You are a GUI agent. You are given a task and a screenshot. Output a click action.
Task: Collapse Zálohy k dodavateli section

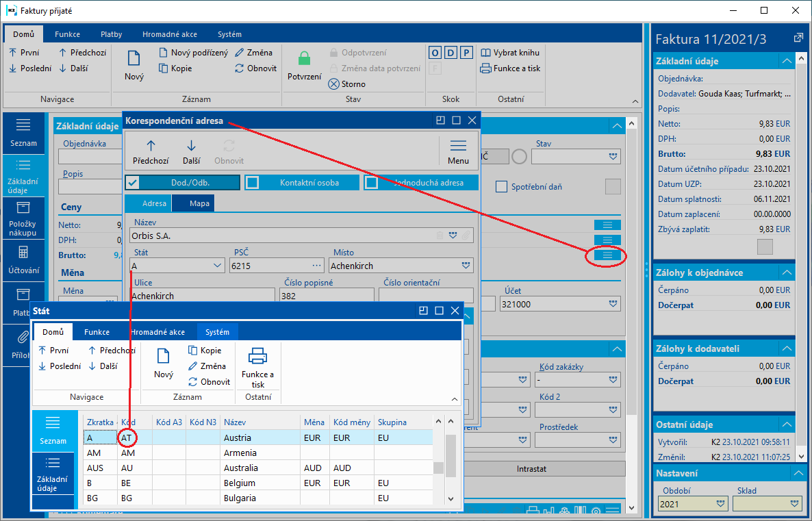coord(787,348)
